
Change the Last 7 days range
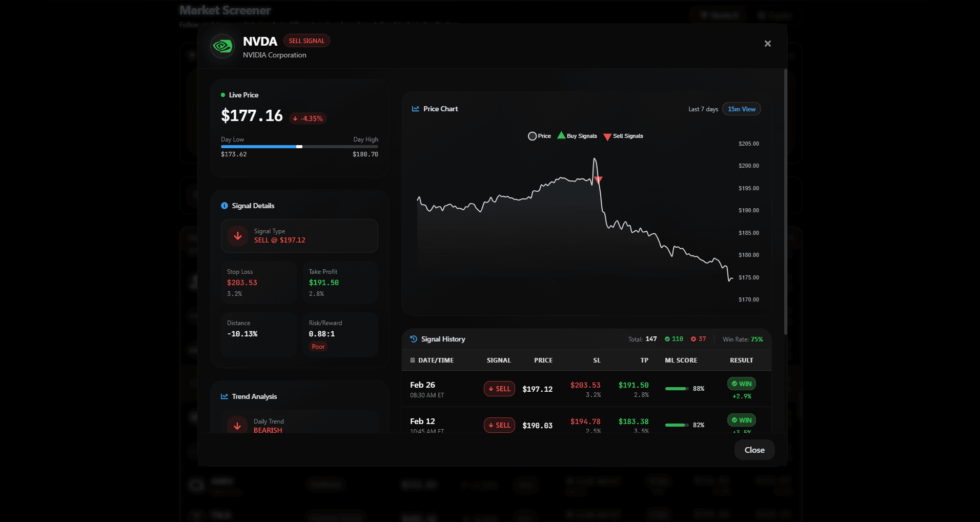click(x=703, y=109)
